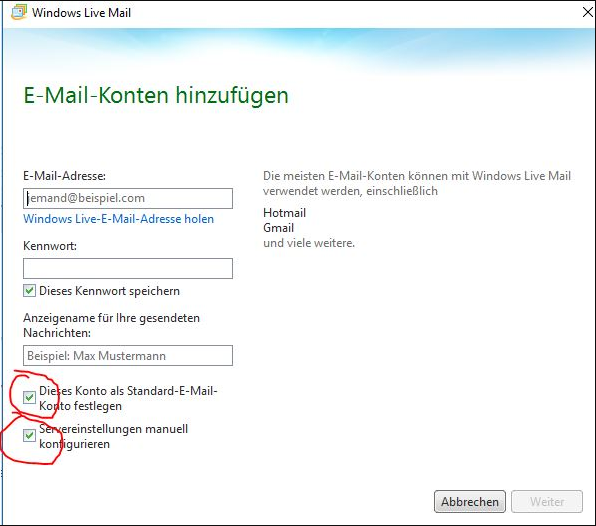Select the Anzeigename display name field

[128, 356]
